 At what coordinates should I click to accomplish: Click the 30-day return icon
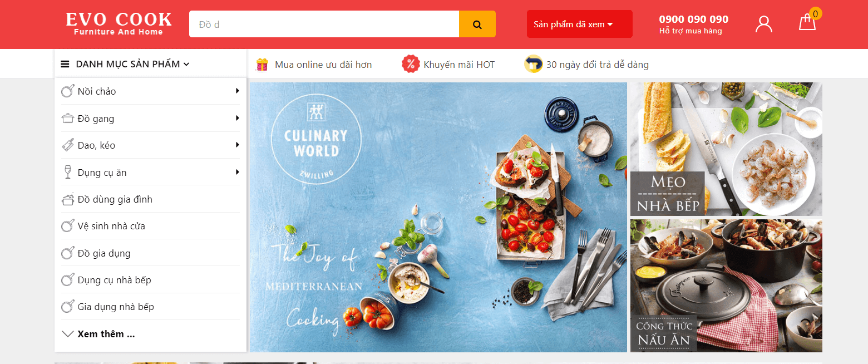(534, 65)
